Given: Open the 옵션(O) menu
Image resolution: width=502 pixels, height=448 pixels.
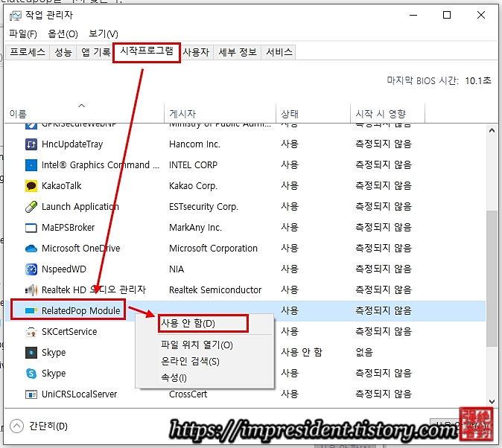Looking at the screenshot, I should (63, 33).
